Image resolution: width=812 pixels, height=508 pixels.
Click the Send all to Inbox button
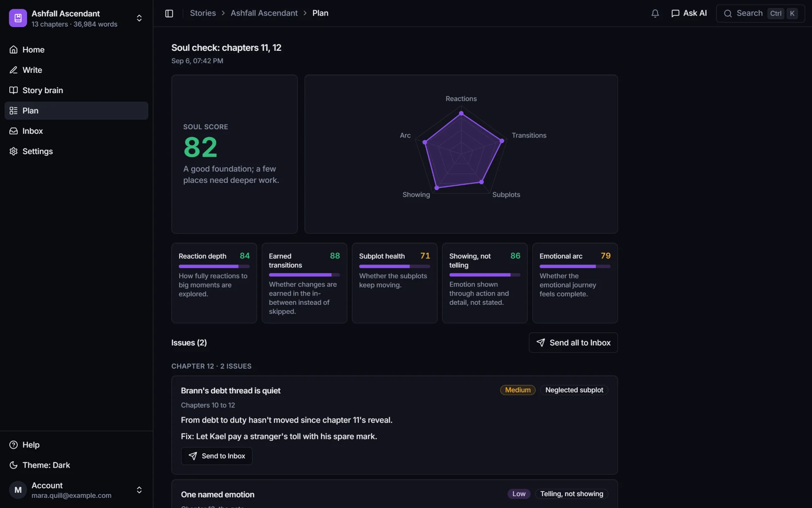click(573, 342)
